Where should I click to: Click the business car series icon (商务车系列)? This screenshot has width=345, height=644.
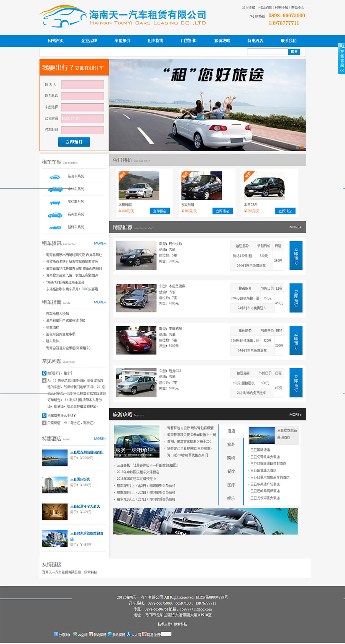pos(54,215)
